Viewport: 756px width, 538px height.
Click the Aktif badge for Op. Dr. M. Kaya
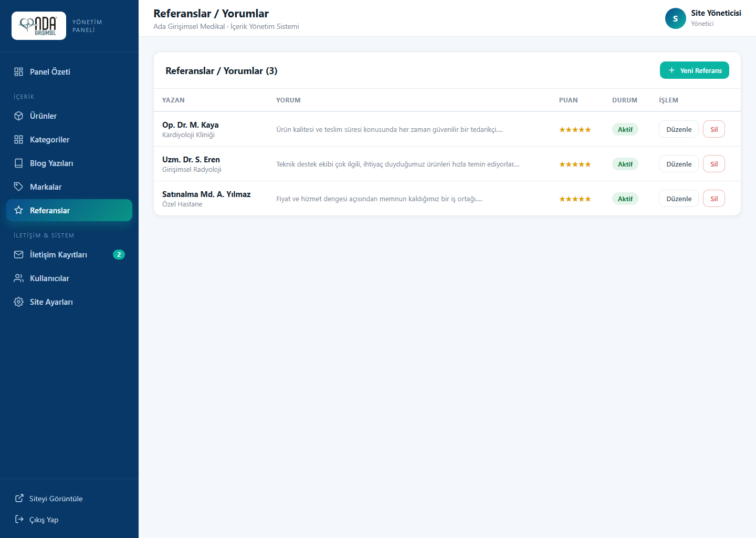tap(625, 129)
